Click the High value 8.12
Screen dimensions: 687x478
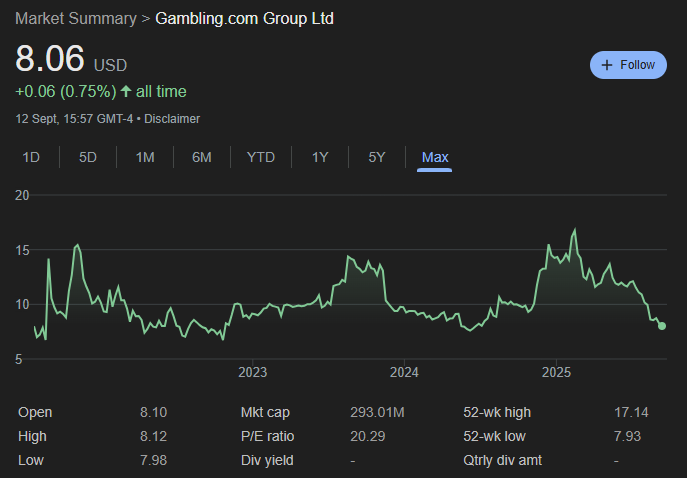(x=153, y=436)
